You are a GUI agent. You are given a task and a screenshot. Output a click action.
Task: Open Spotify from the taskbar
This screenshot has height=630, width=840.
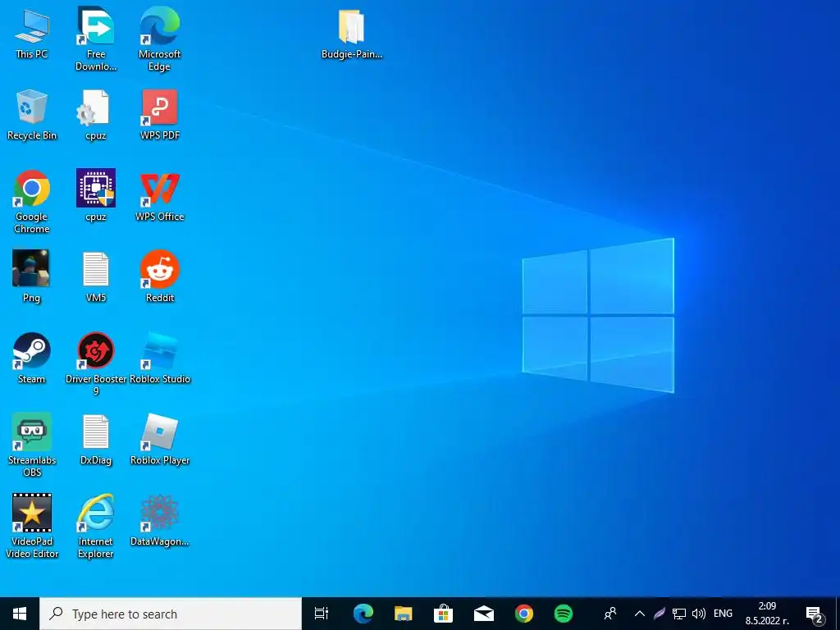(564, 614)
